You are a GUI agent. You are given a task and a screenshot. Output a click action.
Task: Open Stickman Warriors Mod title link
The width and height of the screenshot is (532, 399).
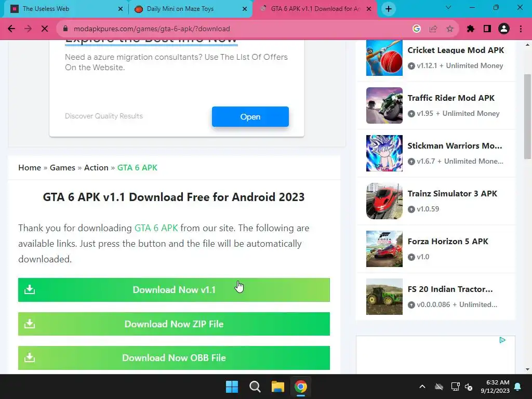[455, 146]
